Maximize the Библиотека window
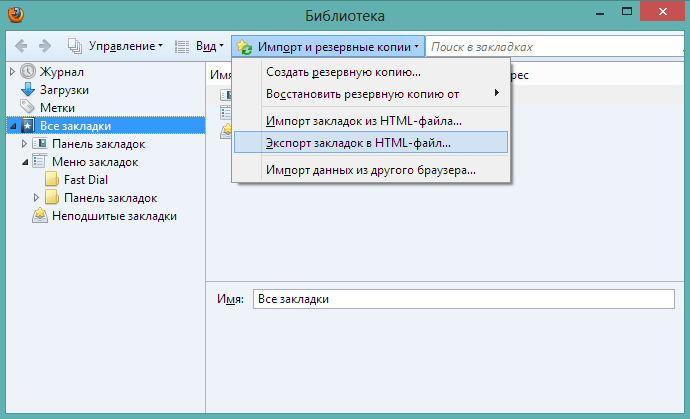 (x=627, y=12)
